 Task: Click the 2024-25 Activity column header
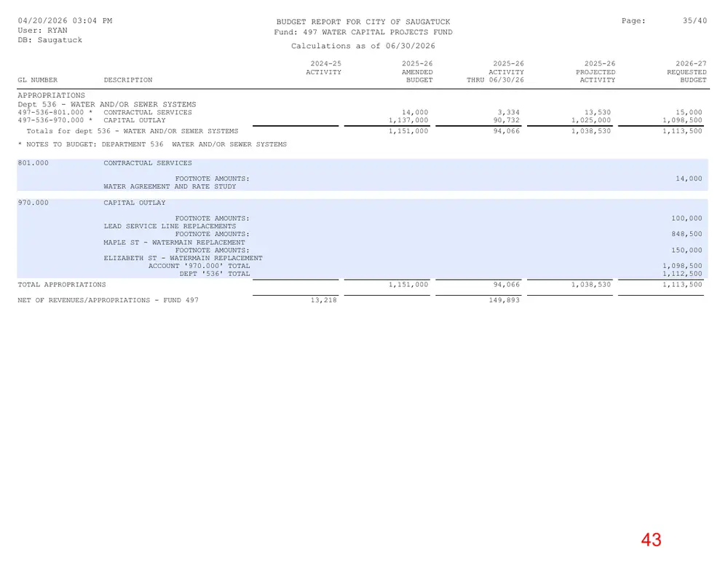pos(324,68)
